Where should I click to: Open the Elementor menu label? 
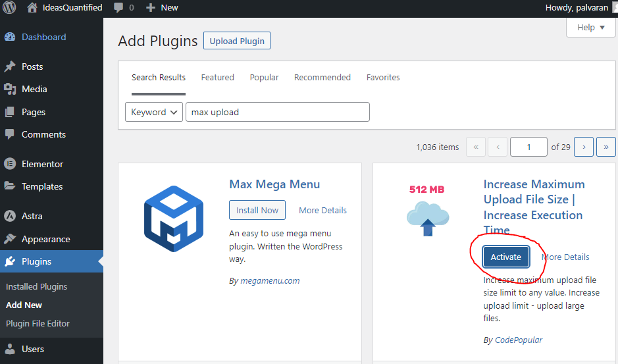click(x=42, y=164)
